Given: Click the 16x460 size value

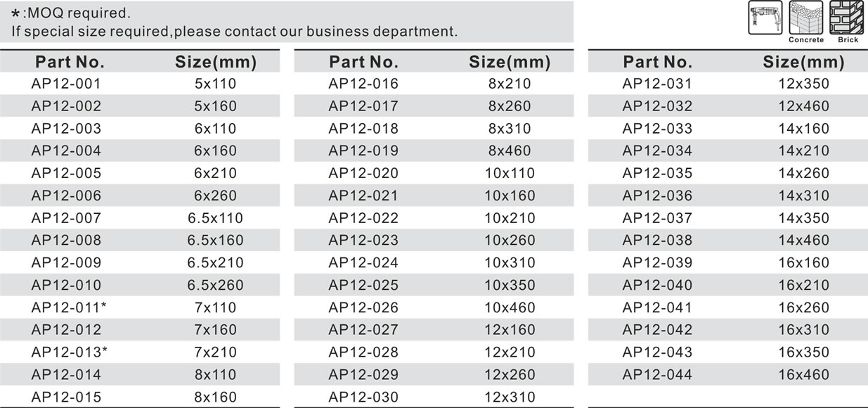Looking at the screenshot, I should click(x=803, y=374).
